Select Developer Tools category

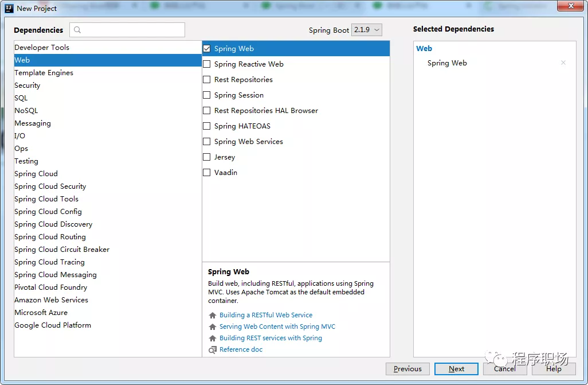[108, 47]
